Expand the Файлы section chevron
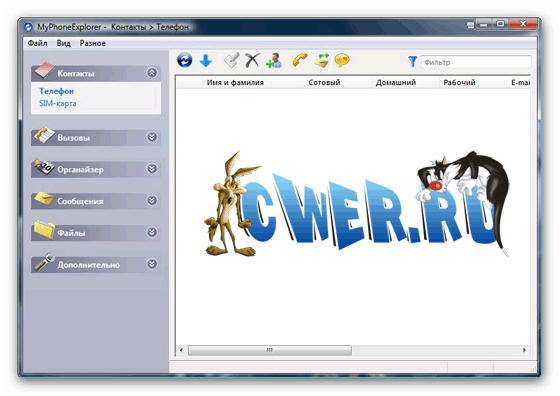Image resolution: width=560 pixels, height=396 pixels. [152, 232]
